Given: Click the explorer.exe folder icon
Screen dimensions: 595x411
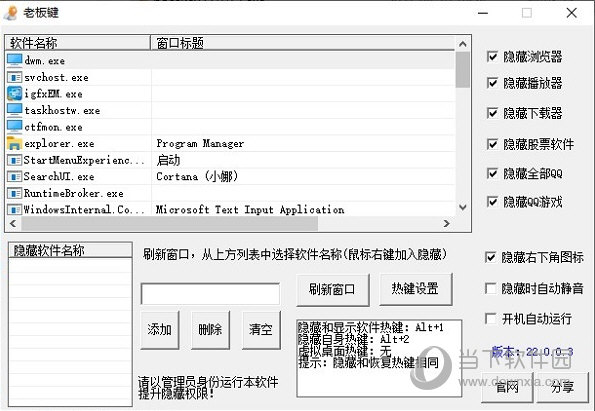Looking at the screenshot, I should pos(14,143).
